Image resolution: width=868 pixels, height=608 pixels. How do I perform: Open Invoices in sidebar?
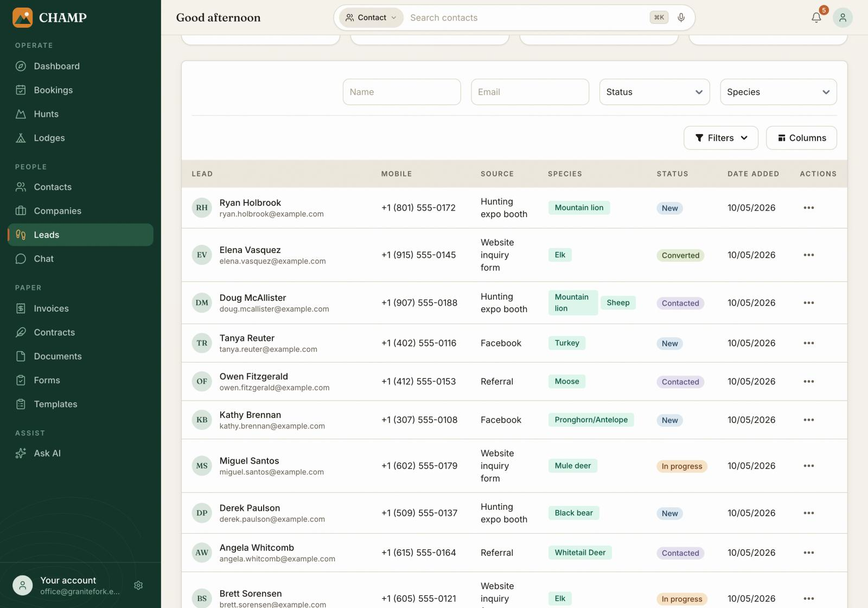click(x=80, y=308)
